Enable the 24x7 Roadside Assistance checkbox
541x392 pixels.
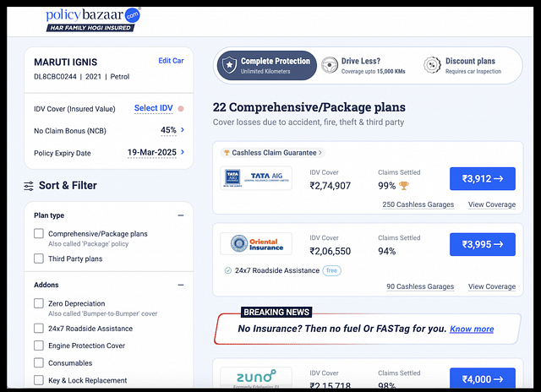39,329
